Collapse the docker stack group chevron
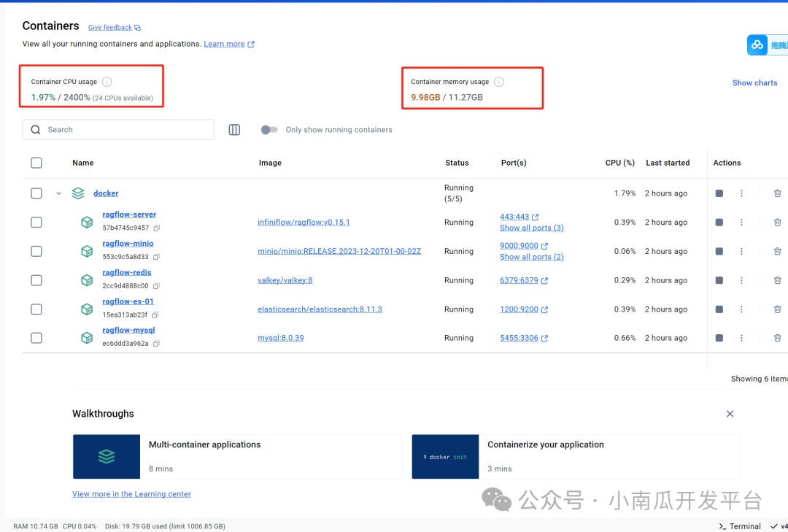 (58, 193)
